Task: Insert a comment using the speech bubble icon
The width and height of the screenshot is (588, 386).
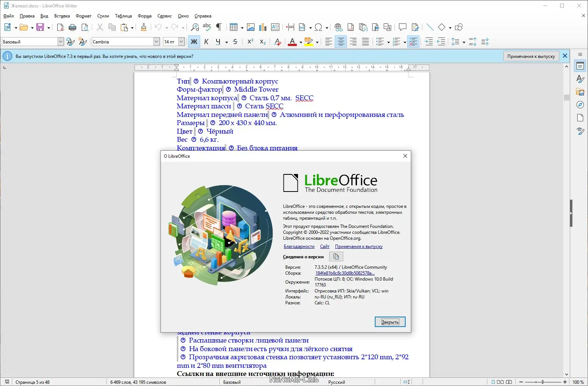Action: tap(402, 27)
